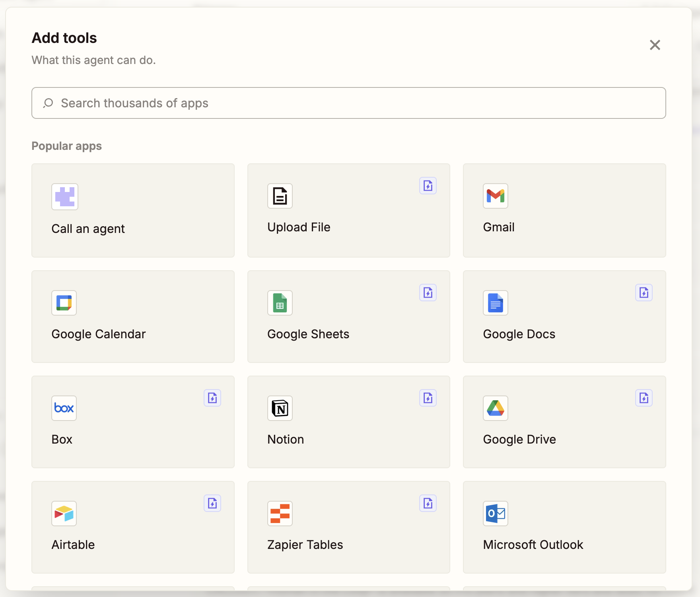The height and width of the screenshot is (597, 700).
Task: Click the Google Sheets icon
Action: pyautogui.click(x=280, y=303)
